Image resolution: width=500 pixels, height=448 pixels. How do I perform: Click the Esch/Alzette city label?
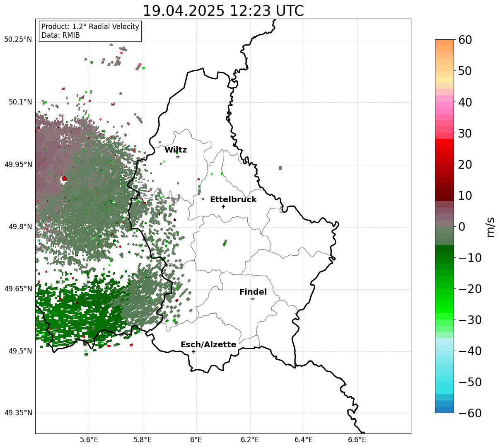coord(208,345)
